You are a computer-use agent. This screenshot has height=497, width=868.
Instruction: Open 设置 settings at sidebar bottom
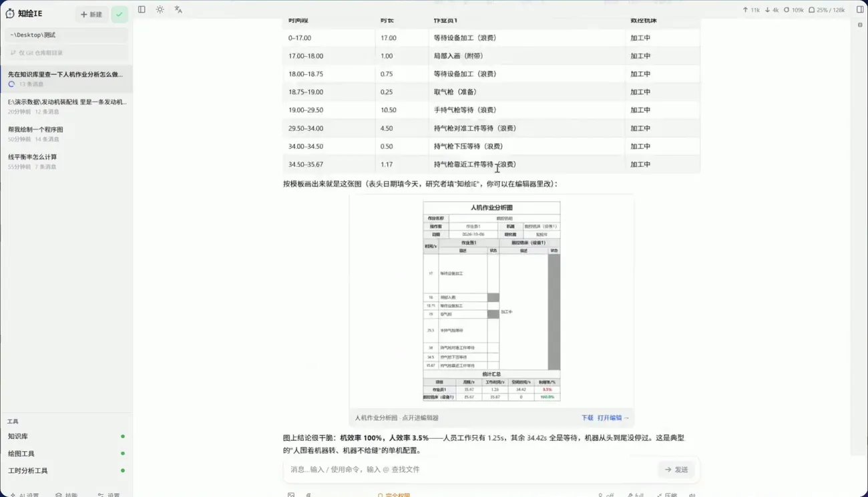109,495
